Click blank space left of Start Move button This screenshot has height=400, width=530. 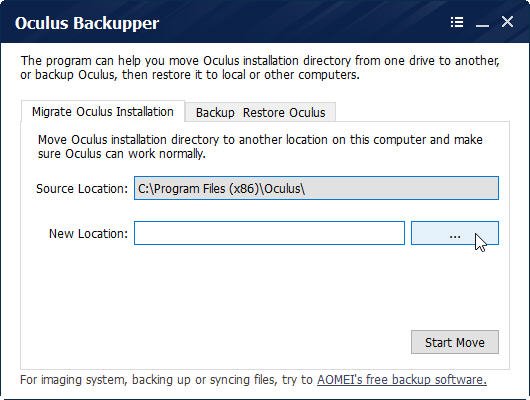coord(216,342)
